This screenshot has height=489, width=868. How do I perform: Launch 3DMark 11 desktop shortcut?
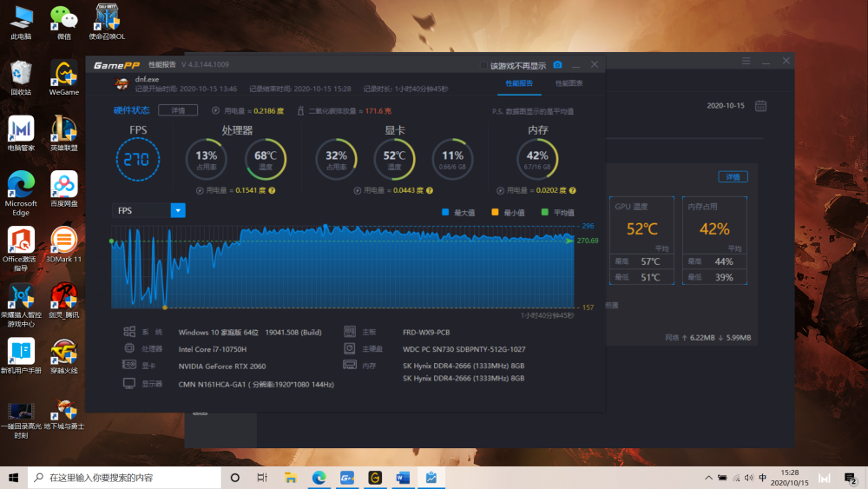[x=63, y=245]
